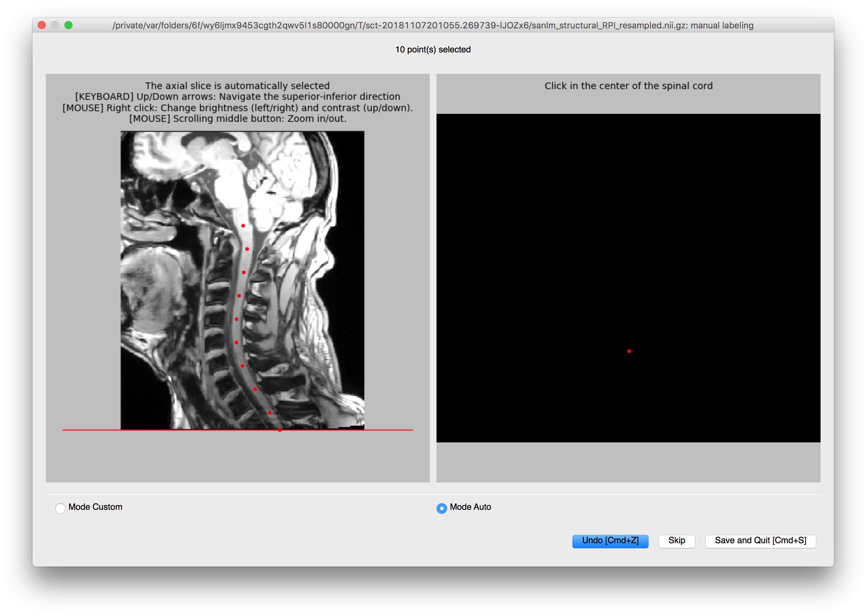Click the '10 point(s) selected' status text
866x616 pixels.
point(433,49)
